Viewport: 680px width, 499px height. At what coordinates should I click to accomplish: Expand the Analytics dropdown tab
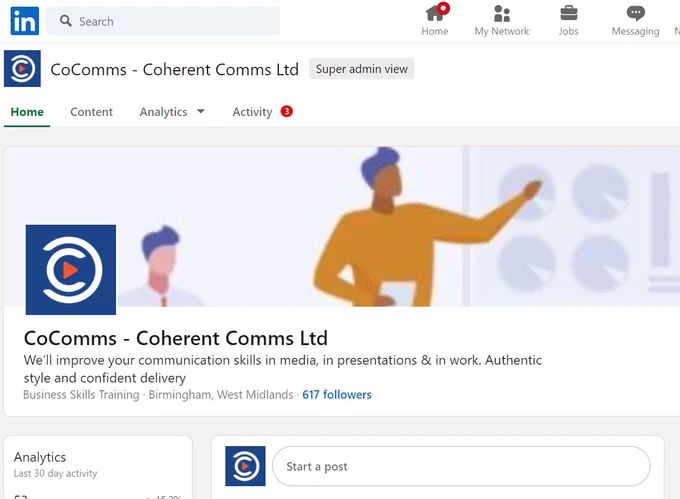coord(172,112)
